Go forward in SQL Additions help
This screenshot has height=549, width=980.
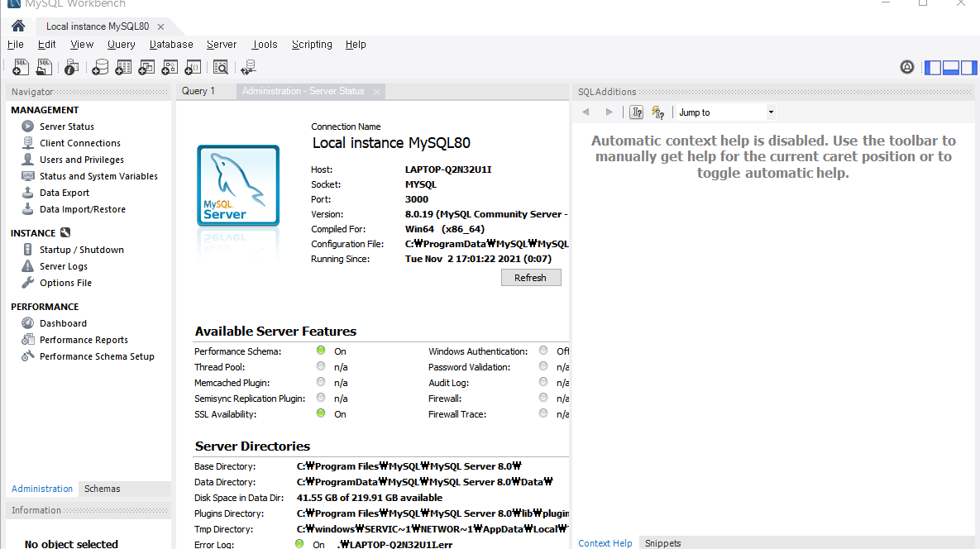(609, 112)
